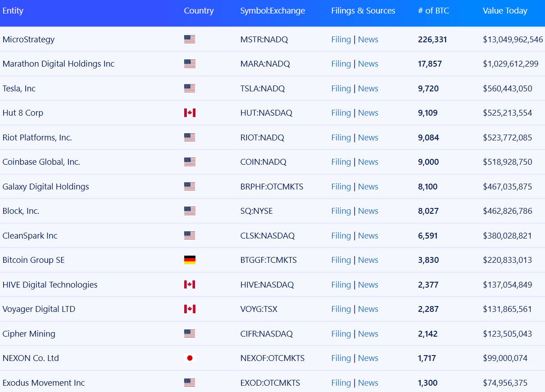Open the News link for Tesla, Inc
This screenshot has height=392, width=545.
368,88
